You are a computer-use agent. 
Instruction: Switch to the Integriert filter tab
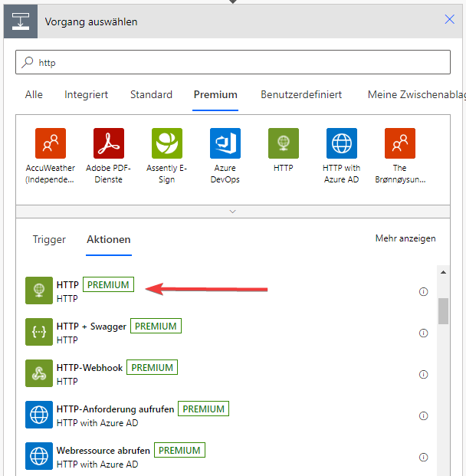(x=86, y=95)
